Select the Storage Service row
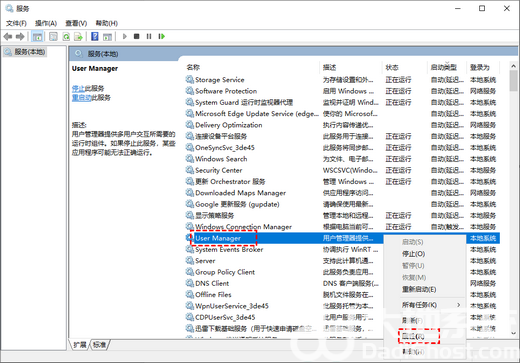Screen dimensions: 520x363 tap(342, 80)
